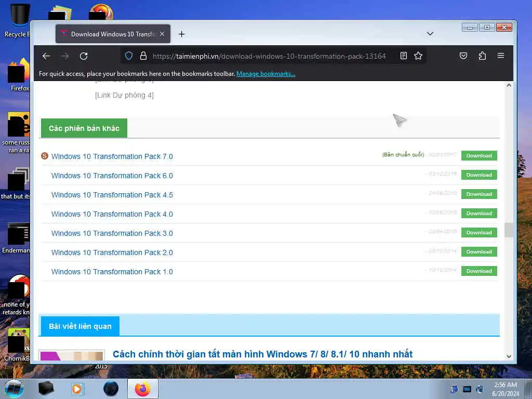Open the system tray flag icon
This screenshot has height=399, width=532.
[454, 389]
